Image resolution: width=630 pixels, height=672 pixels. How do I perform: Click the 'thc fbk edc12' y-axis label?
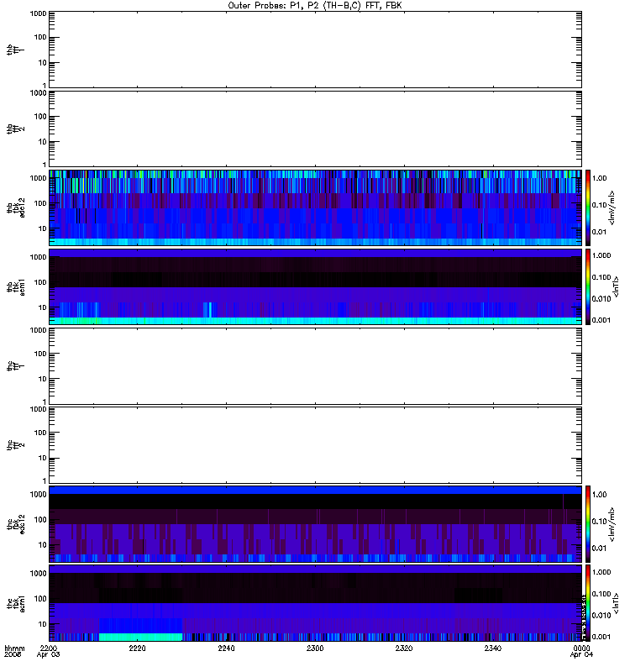pos(16,524)
